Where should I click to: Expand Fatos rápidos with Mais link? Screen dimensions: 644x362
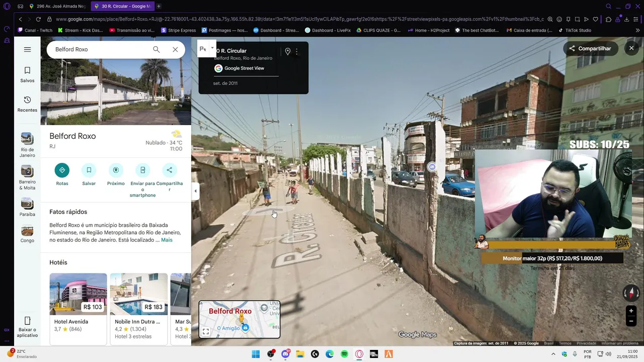click(x=167, y=240)
